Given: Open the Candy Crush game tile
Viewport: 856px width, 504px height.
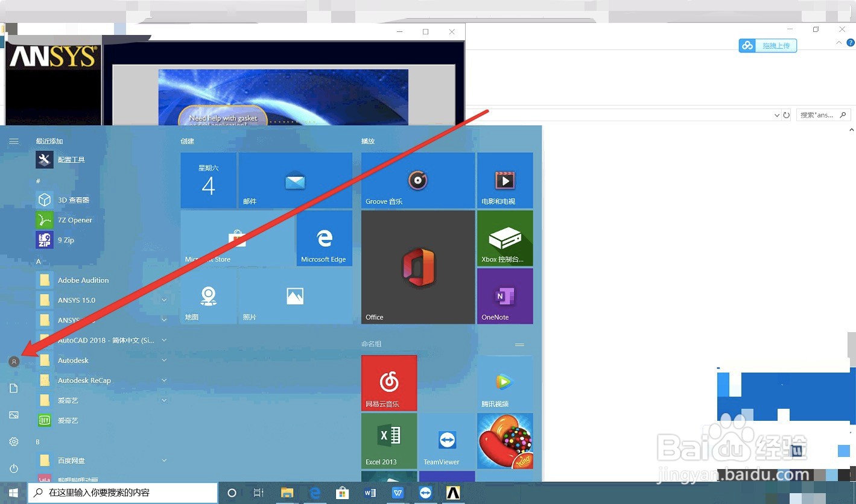Looking at the screenshot, I should point(505,441).
